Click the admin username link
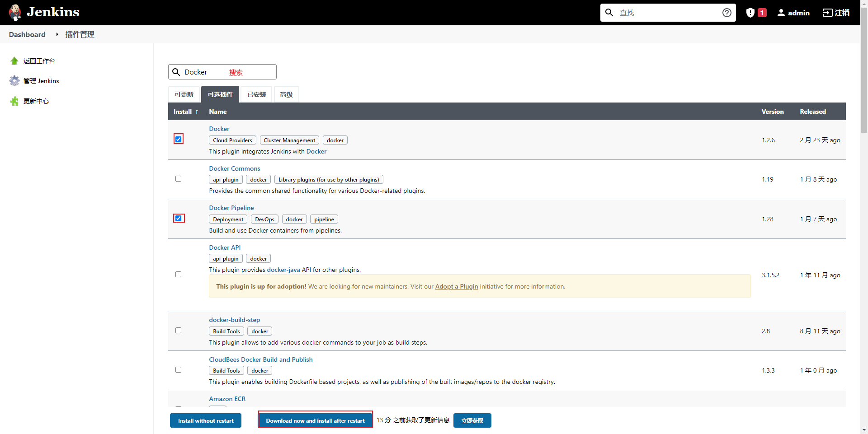 799,13
